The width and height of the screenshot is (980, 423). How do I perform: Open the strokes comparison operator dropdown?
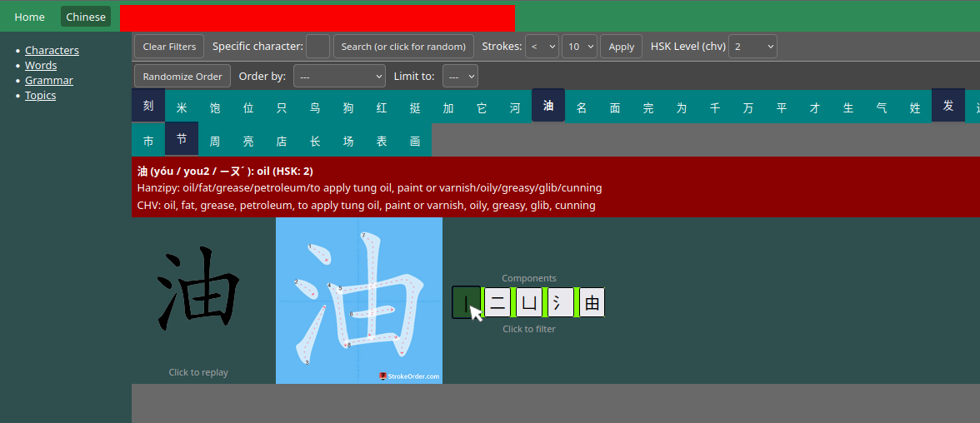tap(542, 47)
